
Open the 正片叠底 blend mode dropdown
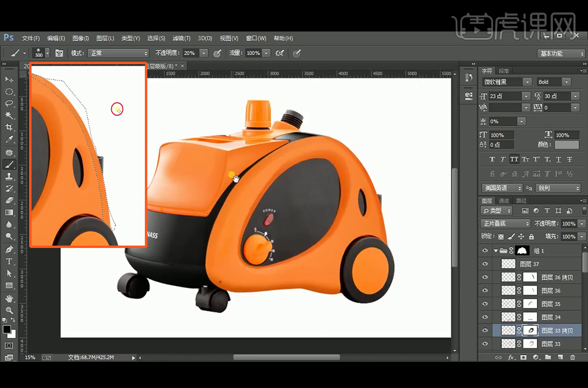[x=505, y=224]
